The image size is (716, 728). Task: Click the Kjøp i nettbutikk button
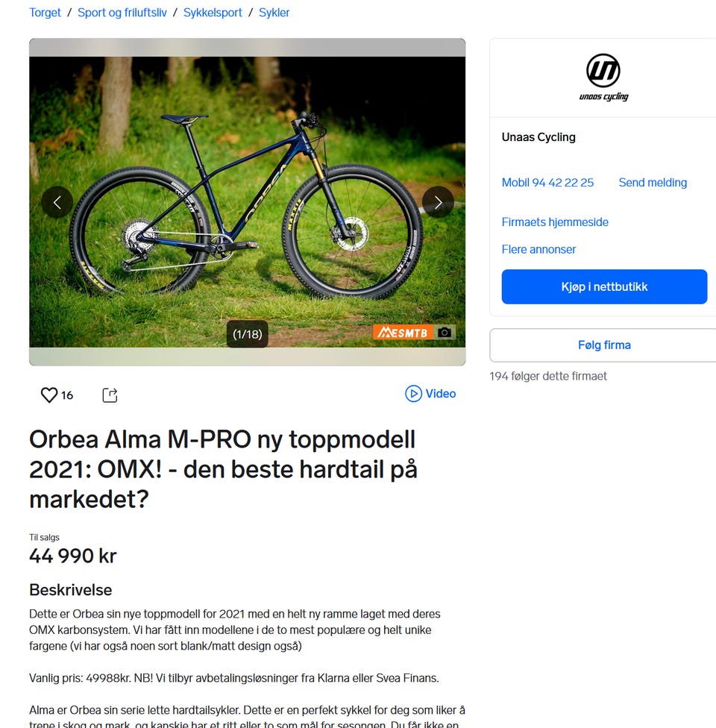[604, 286]
